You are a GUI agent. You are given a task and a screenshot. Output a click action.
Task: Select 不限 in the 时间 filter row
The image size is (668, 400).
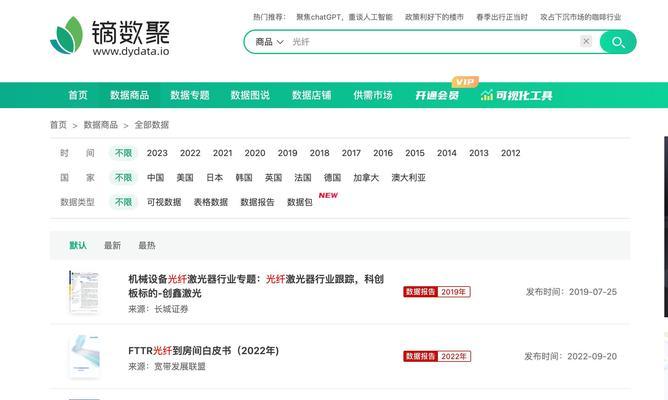click(x=124, y=153)
